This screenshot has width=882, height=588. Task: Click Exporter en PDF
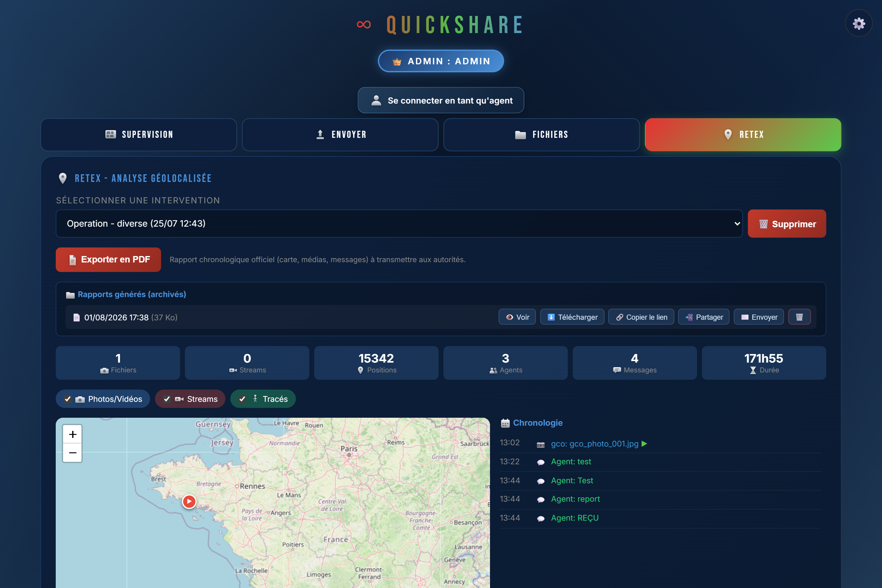[x=108, y=259]
